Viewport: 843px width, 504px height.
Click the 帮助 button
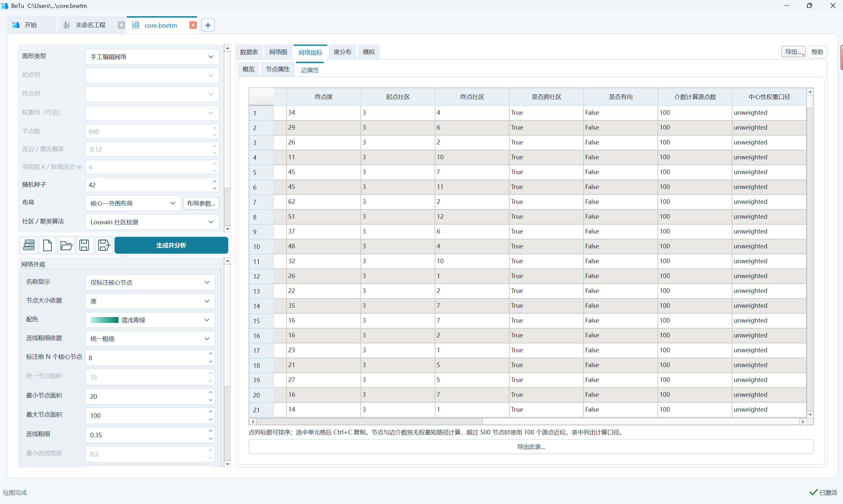click(817, 52)
